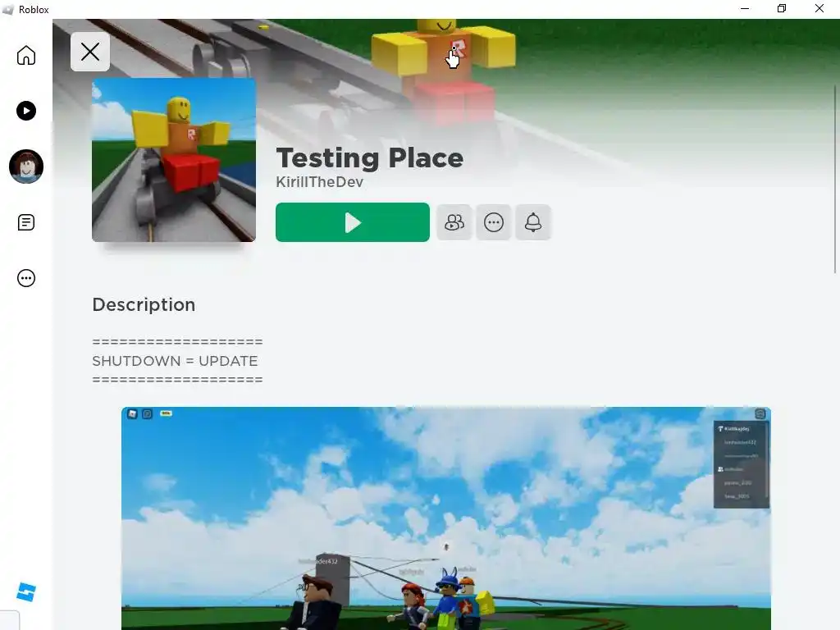The image size is (840, 630).
Task: Start playing Testing Place
Action: [x=353, y=222]
